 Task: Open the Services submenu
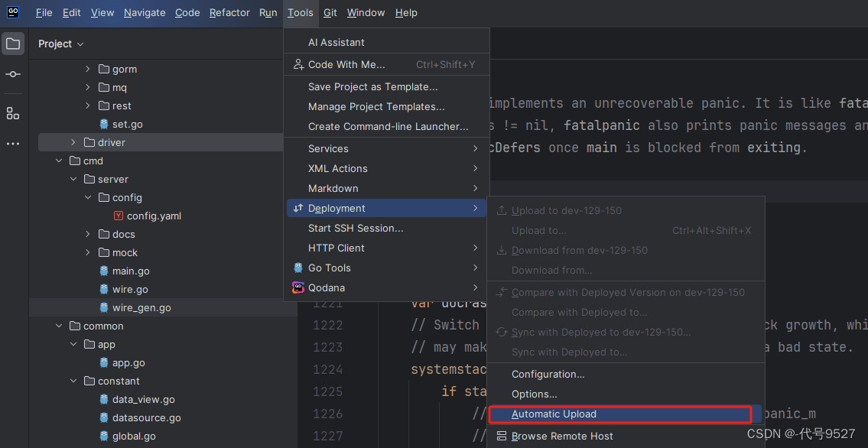pyautogui.click(x=386, y=149)
